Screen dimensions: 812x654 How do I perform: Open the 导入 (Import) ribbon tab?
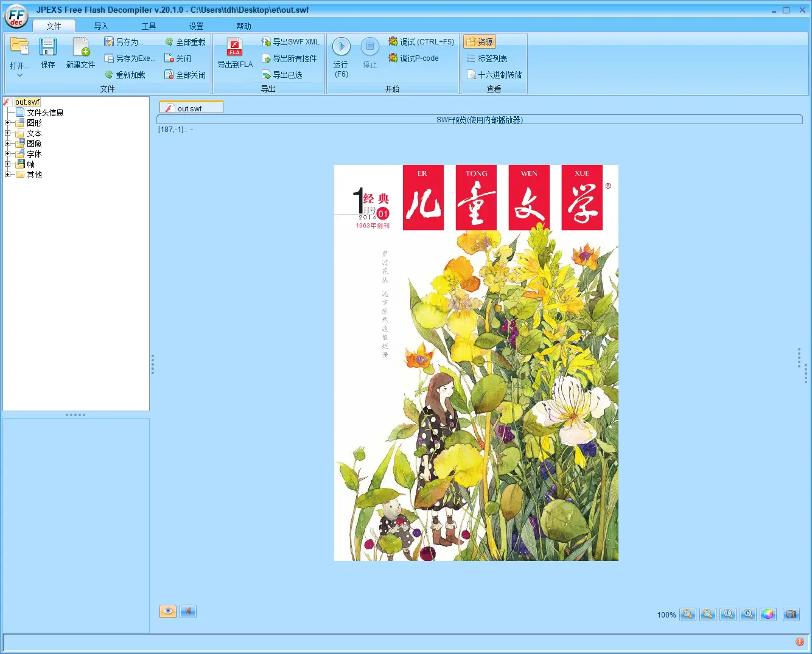(x=101, y=26)
